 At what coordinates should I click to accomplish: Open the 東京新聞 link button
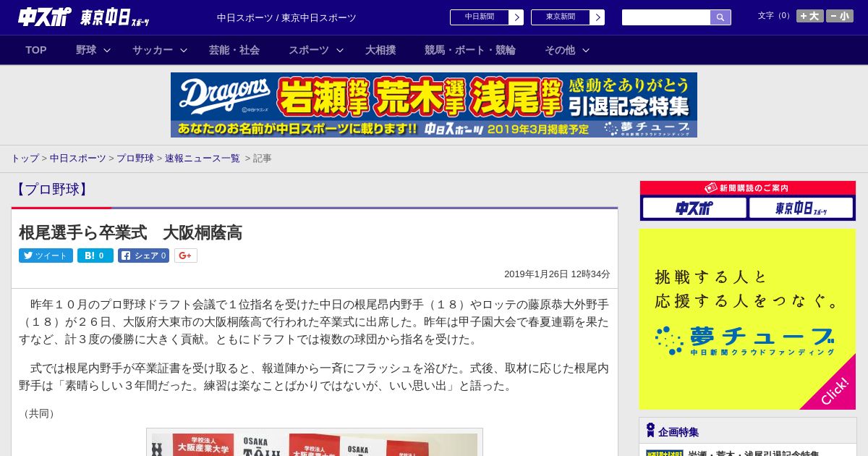561,17
